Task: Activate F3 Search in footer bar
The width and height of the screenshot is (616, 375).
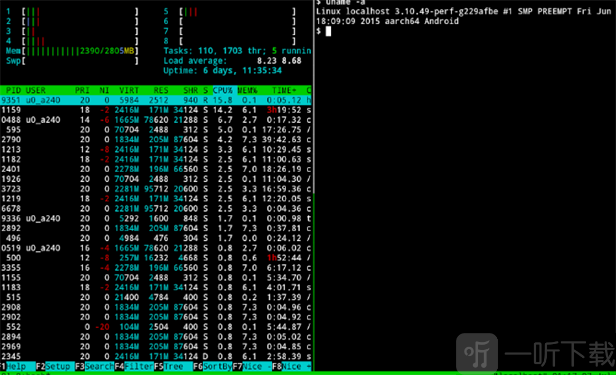Action: point(95,366)
